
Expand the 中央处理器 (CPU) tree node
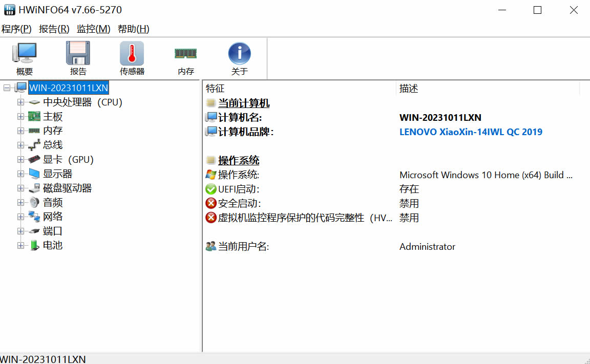coord(20,102)
